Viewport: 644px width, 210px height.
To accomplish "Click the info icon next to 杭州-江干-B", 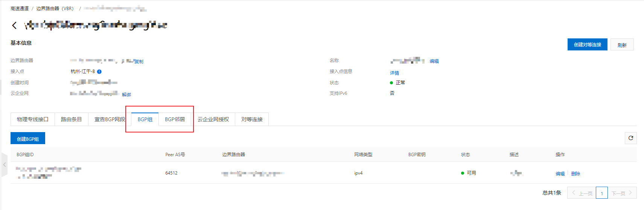I will (x=99, y=72).
